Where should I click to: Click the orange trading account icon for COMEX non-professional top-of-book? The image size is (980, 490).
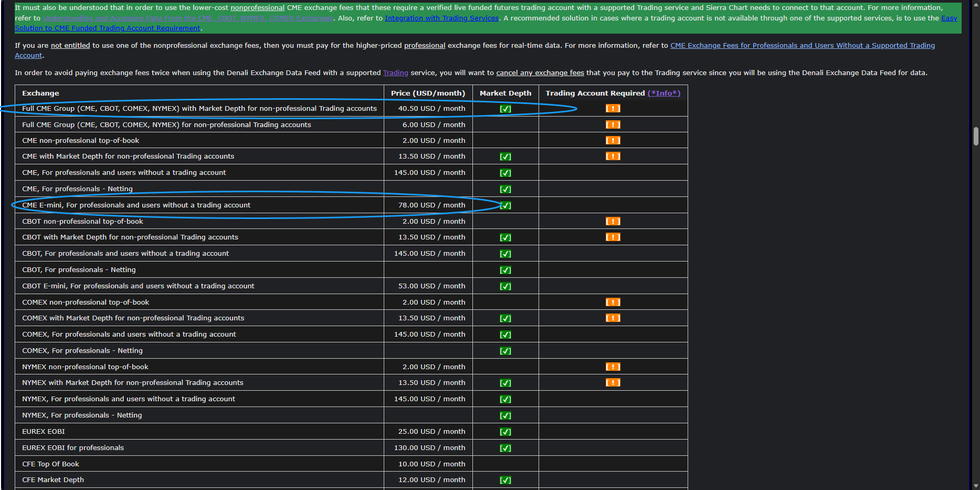coord(613,303)
